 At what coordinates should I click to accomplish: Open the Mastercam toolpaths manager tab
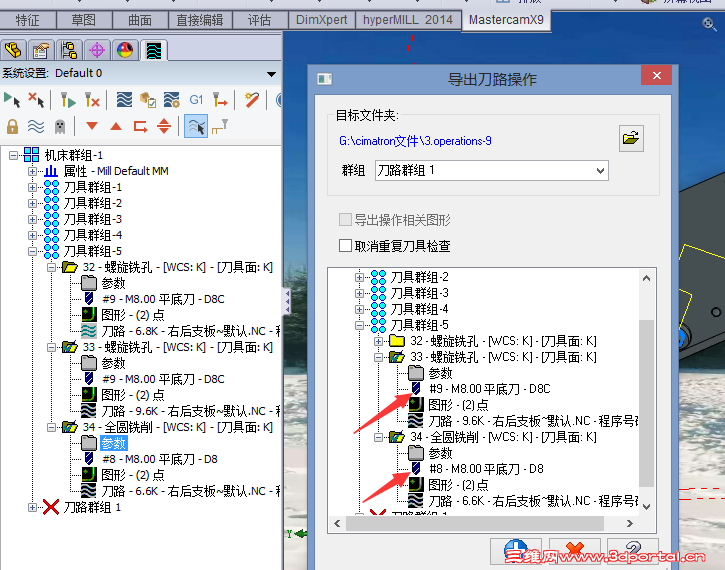(x=154, y=50)
